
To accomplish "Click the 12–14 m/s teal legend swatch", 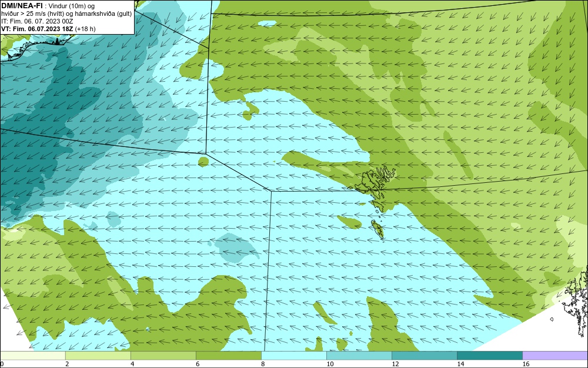I will coord(424,356).
